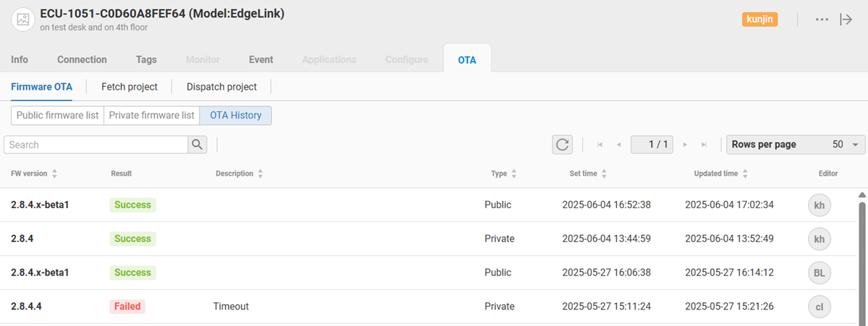Image resolution: width=868 pixels, height=326 pixels.
Task: Select the Private firmware list toggle
Action: coord(151,116)
